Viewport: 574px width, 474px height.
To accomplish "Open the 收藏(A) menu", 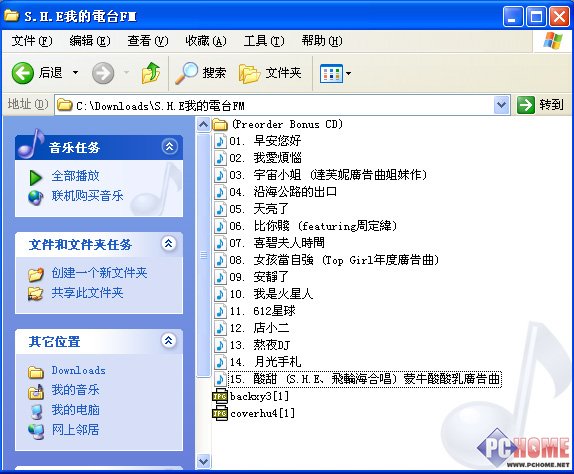I will (206, 40).
